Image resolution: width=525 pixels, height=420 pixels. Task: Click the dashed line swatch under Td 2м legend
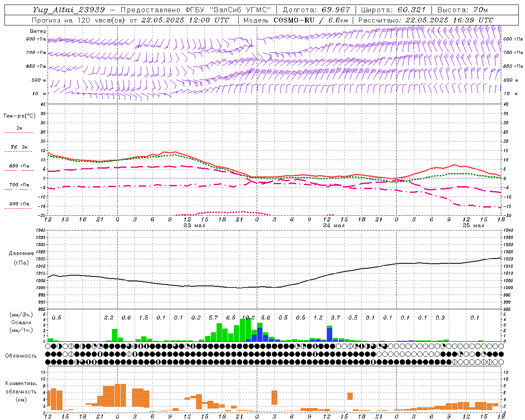tap(18, 151)
